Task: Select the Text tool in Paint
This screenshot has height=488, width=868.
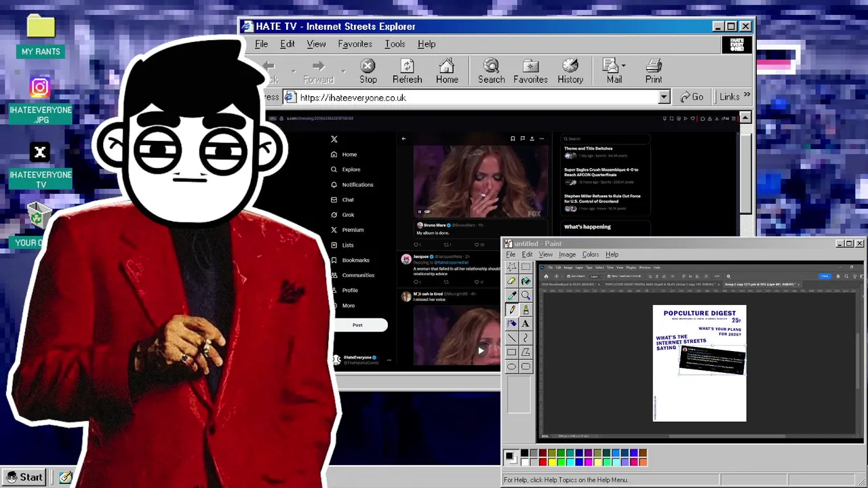Action: (x=526, y=324)
